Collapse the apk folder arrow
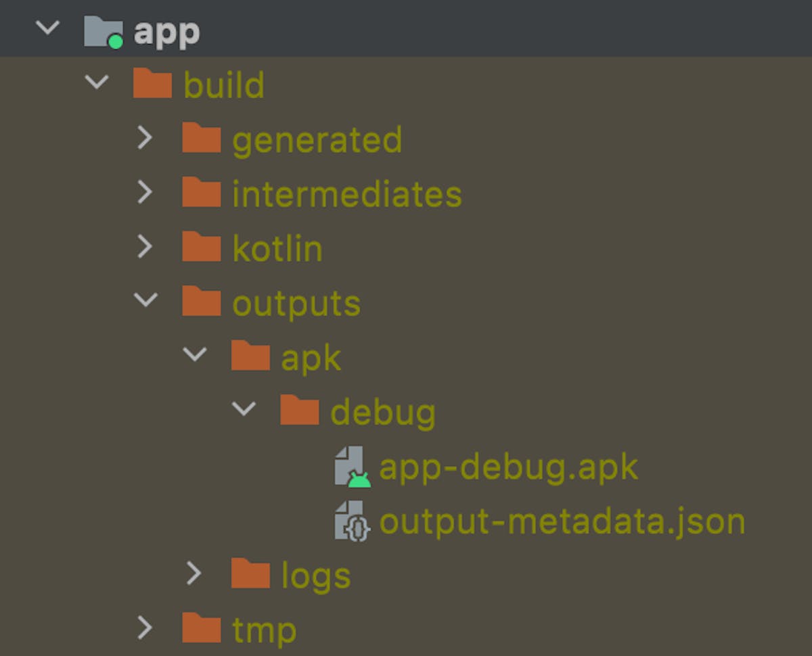The image size is (812, 656). (x=195, y=354)
